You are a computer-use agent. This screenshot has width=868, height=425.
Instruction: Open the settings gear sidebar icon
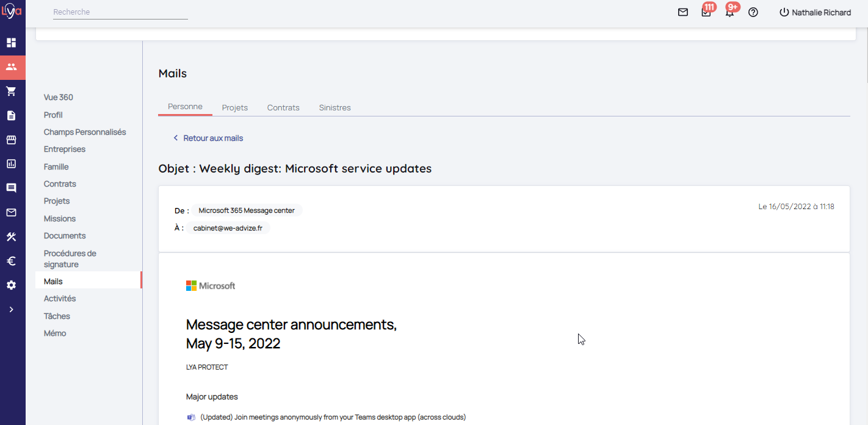tap(11, 285)
